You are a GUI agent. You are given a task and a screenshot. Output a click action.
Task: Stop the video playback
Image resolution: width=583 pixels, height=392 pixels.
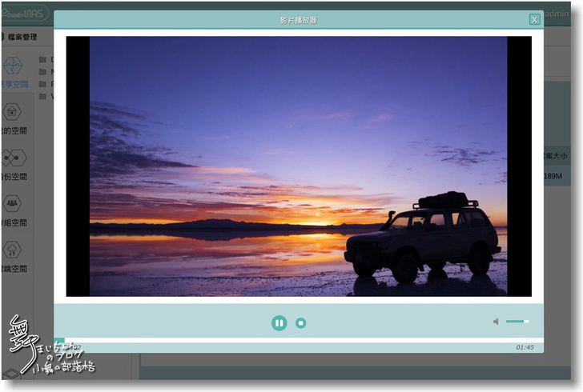click(301, 323)
